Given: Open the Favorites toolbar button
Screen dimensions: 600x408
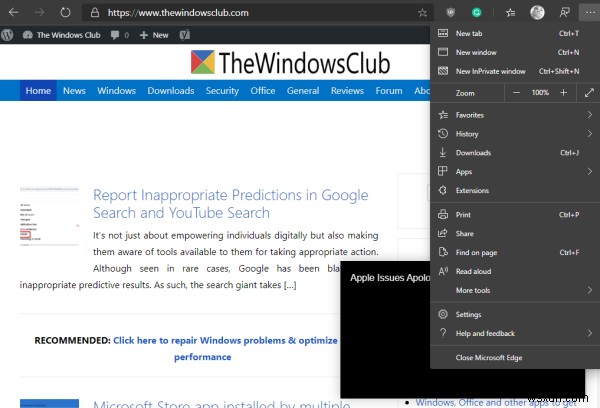Looking at the screenshot, I should pos(510,13).
